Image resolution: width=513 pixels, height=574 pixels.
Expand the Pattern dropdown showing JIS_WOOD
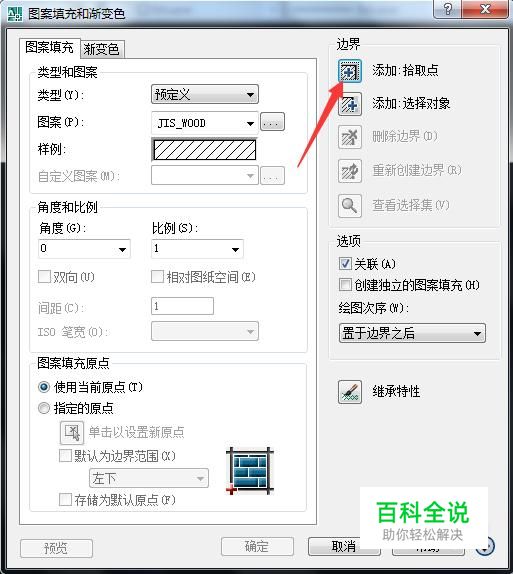coord(205,123)
